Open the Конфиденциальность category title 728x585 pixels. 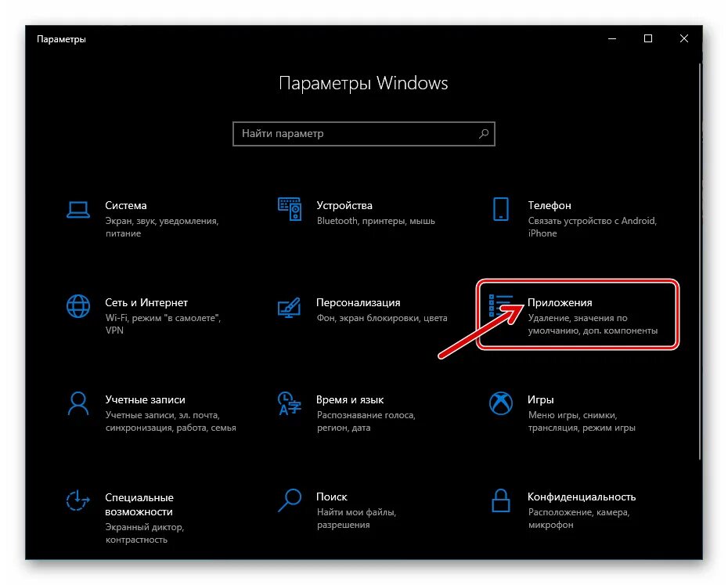tap(582, 497)
